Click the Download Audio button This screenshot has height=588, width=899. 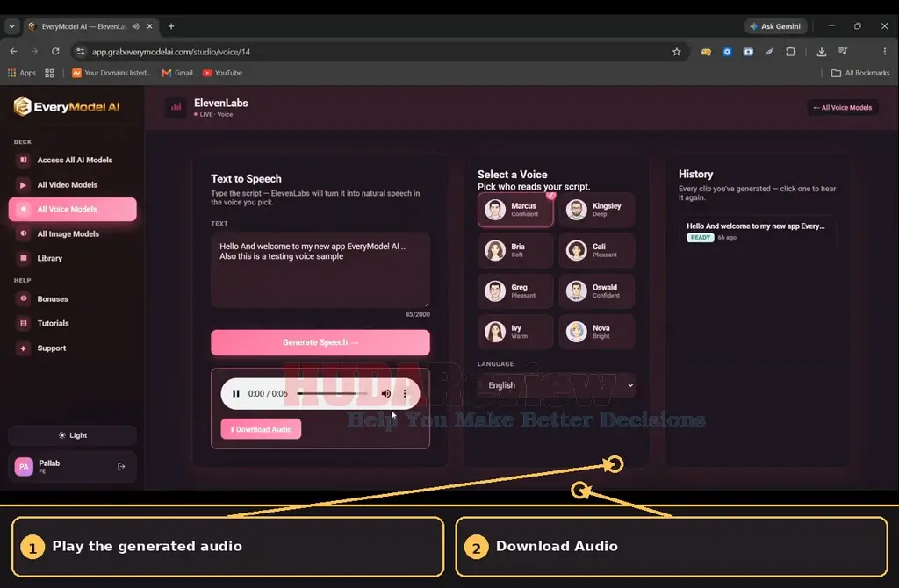point(261,429)
